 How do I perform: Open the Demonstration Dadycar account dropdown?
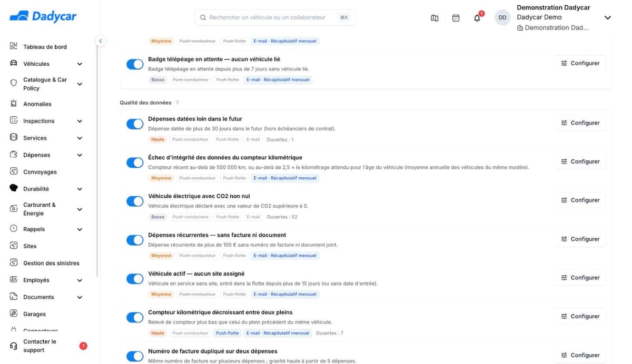pyautogui.click(x=607, y=17)
